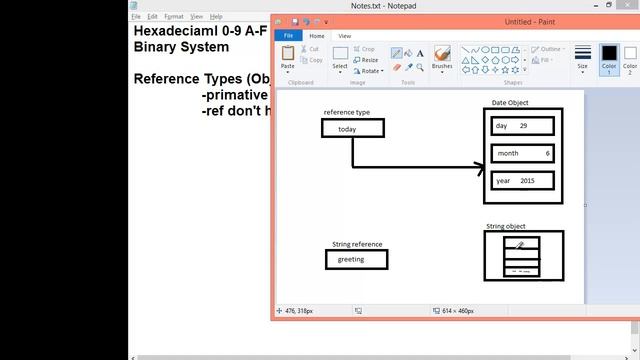The height and width of the screenshot is (360, 640).
Task: Expand the Shapes gallery more arrow
Action: [525, 70]
